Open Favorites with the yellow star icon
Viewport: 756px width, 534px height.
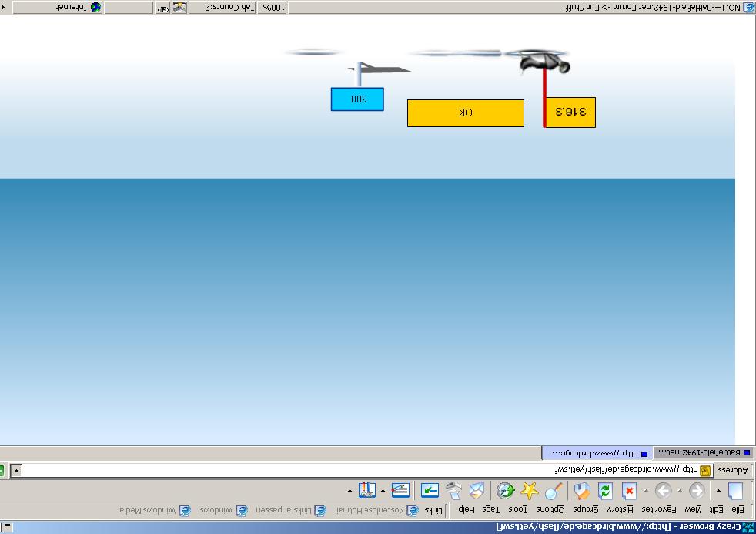pos(530,491)
